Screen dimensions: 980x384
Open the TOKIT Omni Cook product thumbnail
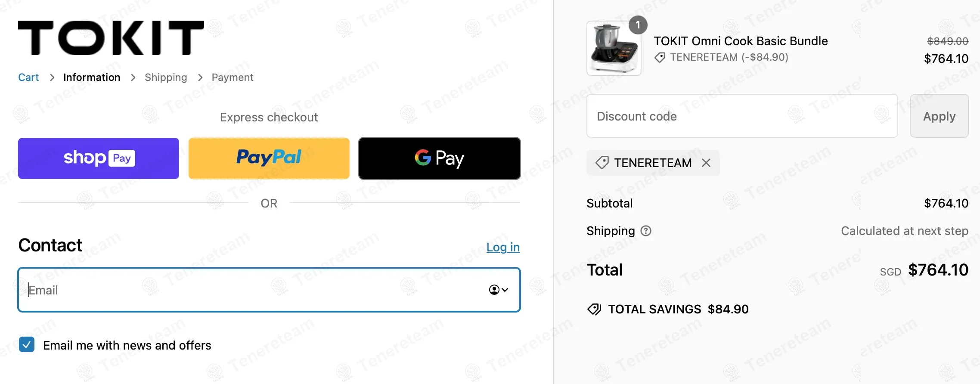coord(614,49)
